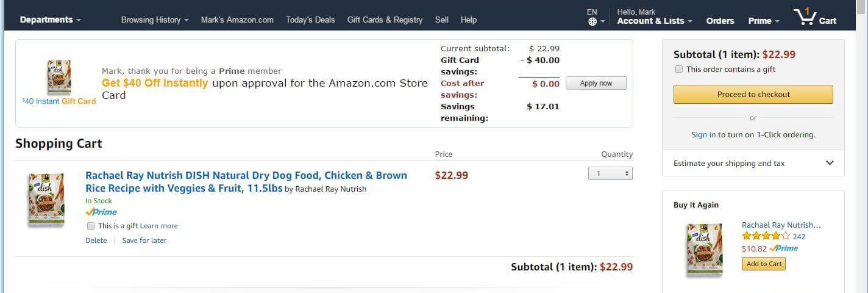
Task: Tick the 'This is a gift' checkbox
Action: pyautogui.click(x=91, y=226)
